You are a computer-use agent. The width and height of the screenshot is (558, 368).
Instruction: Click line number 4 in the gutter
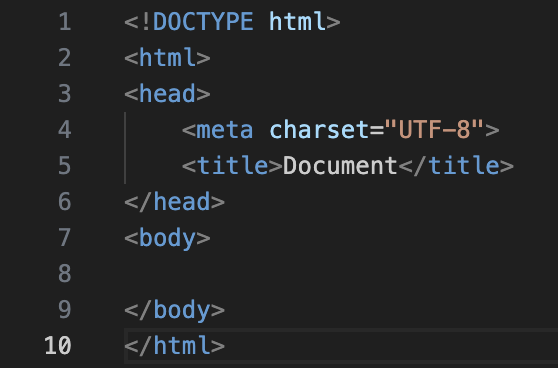[x=65, y=130]
